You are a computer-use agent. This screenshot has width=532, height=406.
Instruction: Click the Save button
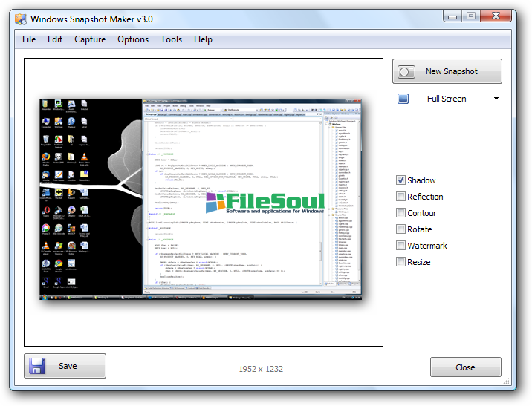65,366
